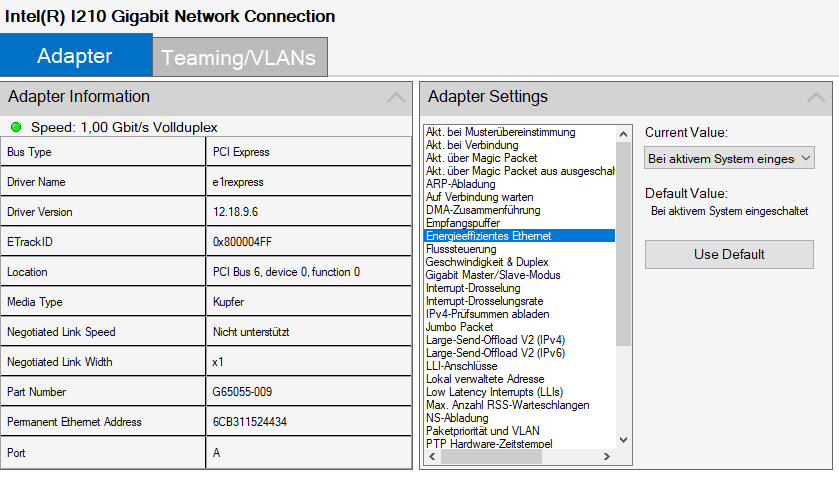Click settings list scroll down arrow

click(623, 440)
